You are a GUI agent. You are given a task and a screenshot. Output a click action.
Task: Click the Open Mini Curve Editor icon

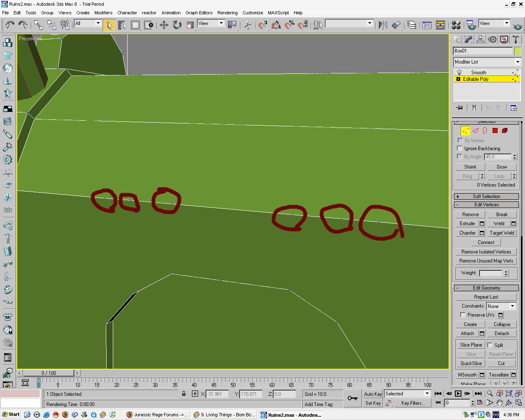25,383
